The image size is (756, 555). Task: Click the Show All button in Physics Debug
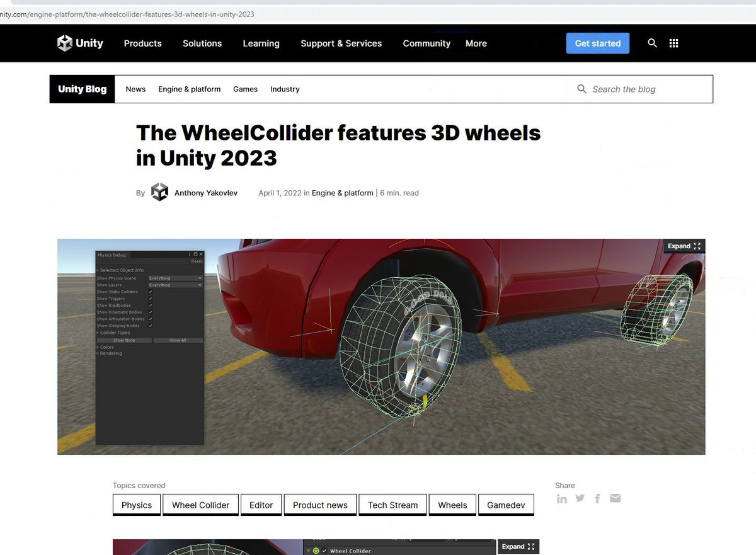(x=177, y=340)
